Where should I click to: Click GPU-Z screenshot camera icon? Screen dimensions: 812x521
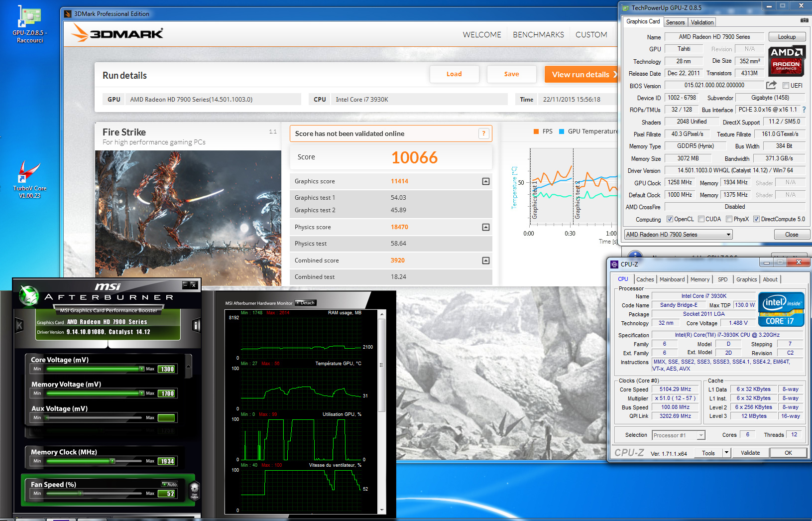tap(804, 21)
